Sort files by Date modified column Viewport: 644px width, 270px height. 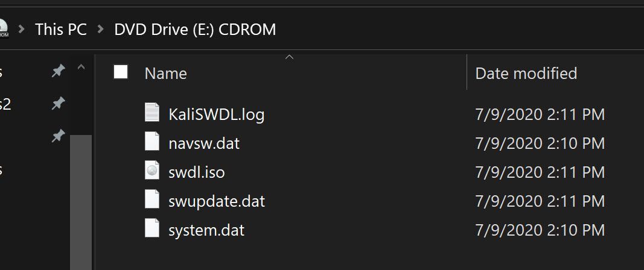pyautogui.click(x=526, y=74)
